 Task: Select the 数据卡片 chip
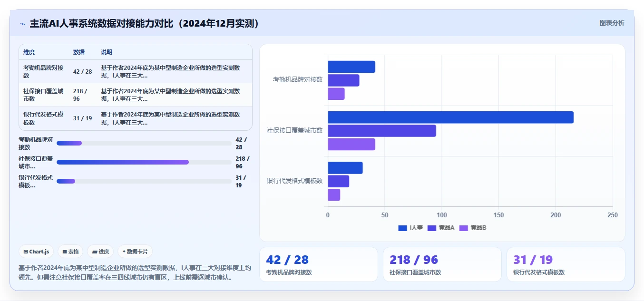click(x=135, y=252)
